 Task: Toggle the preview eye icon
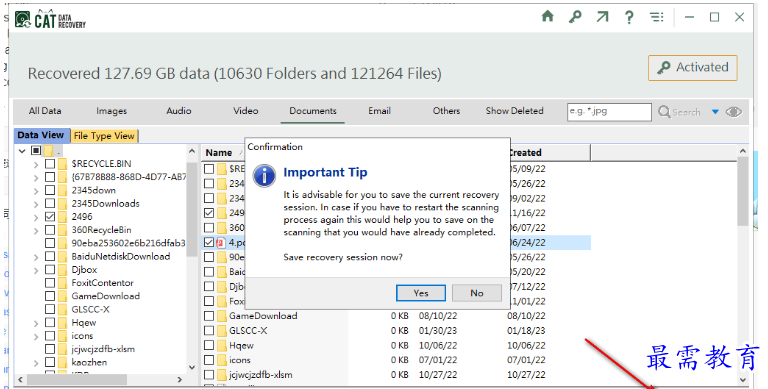(x=733, y=112)
